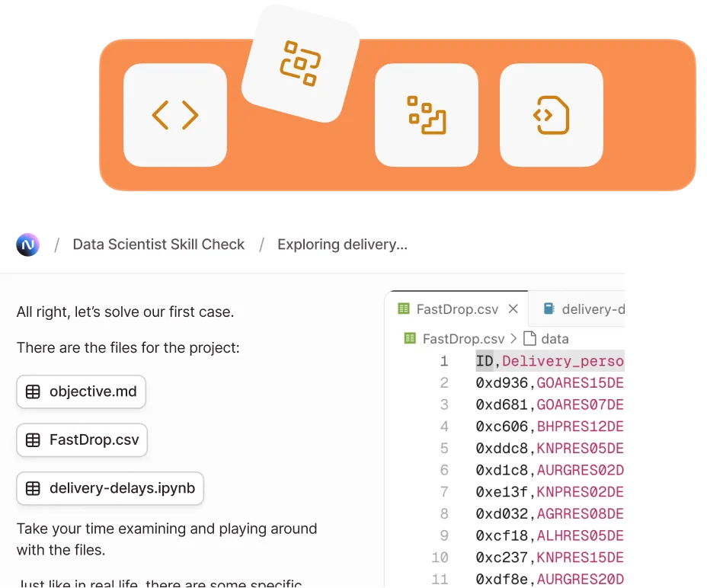The width and height of the screenshot is (707, 588).
Task: Expand the chevron between FastDrop.csv and data
Action: pos(513,338)
